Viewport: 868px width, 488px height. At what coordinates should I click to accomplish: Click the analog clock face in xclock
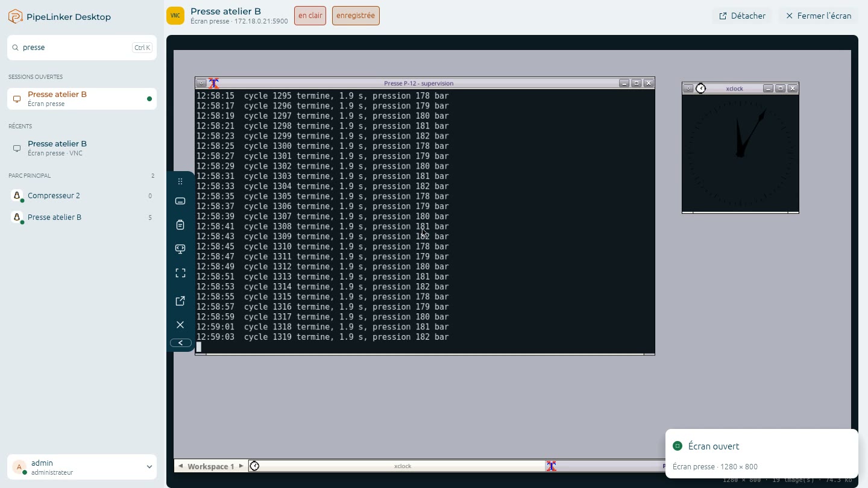(x=740, y=153)
